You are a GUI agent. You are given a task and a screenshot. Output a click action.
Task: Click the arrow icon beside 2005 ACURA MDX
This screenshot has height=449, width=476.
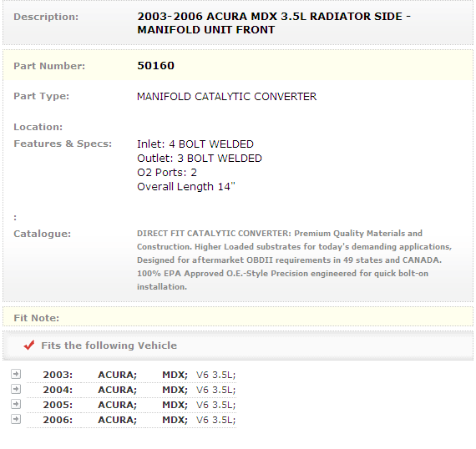16,404
